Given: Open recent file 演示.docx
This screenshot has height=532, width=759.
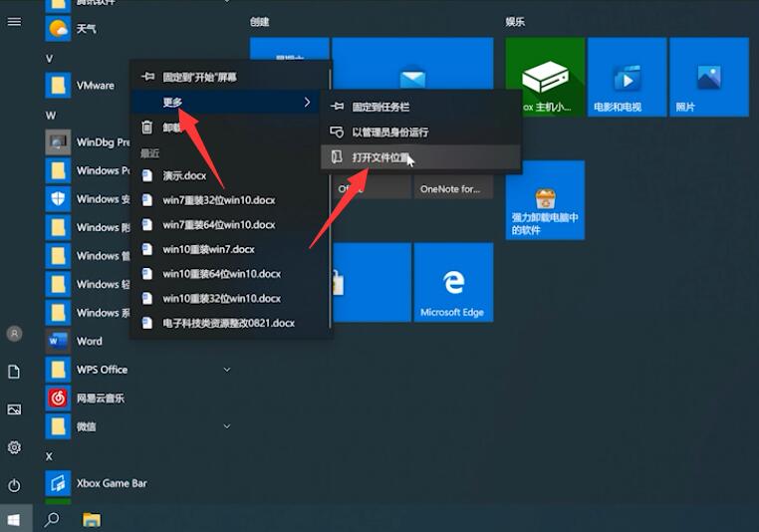Looking at the screenshot, I should pos(230,175).
